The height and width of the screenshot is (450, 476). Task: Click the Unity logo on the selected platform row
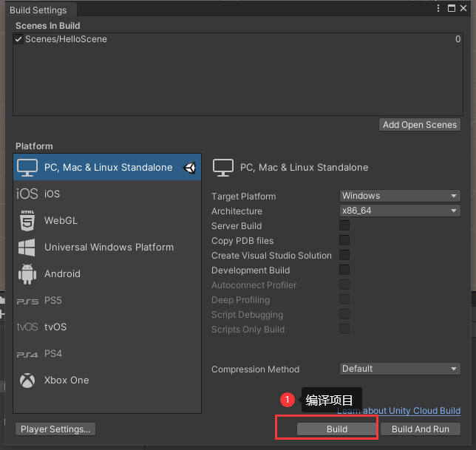[x=190, y=168]
